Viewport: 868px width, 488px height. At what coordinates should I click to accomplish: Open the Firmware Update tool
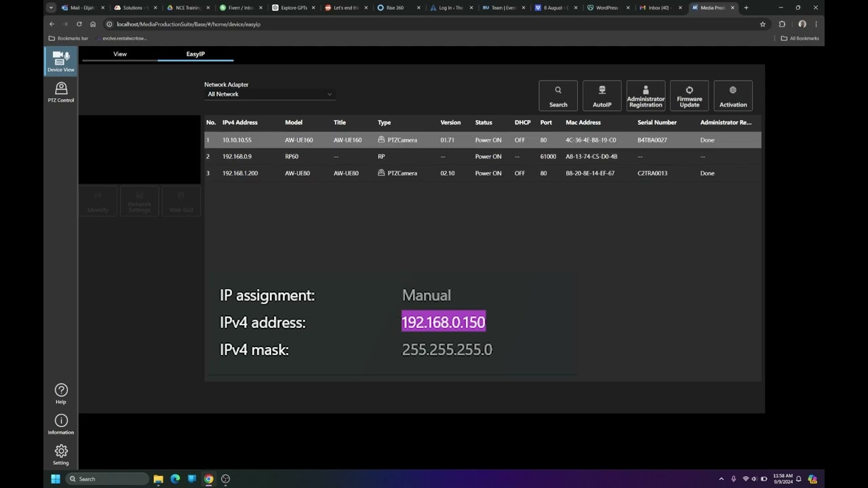(x=689, y=95)
